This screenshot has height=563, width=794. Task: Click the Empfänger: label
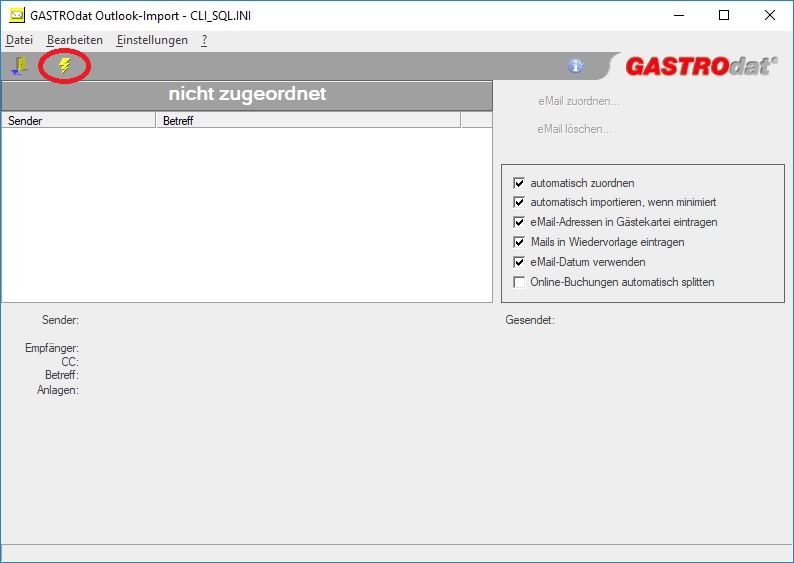[52, 348]
